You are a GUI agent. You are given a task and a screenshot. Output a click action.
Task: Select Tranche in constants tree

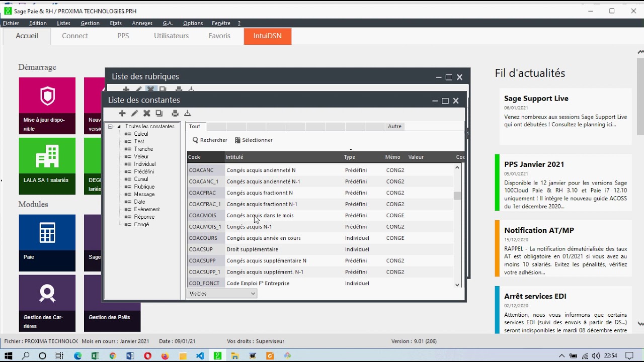click(143, 149)
